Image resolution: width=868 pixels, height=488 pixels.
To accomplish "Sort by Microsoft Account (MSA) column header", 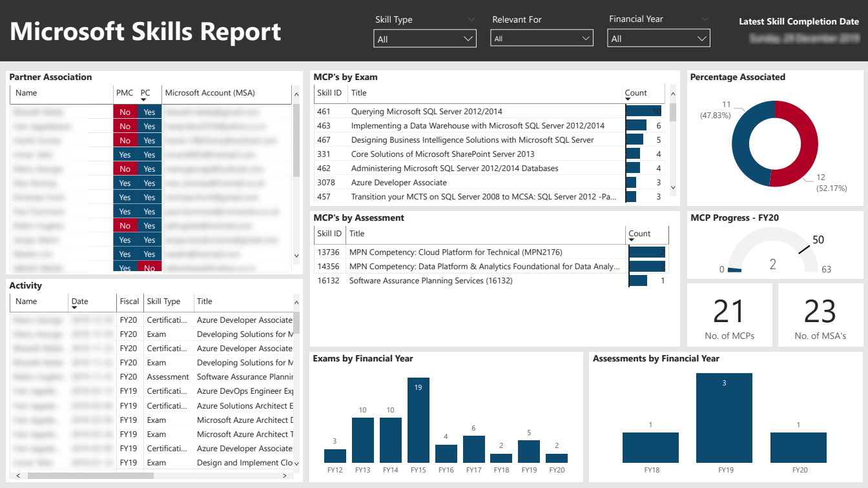I will pyautogui.click(x=210, y=93).
